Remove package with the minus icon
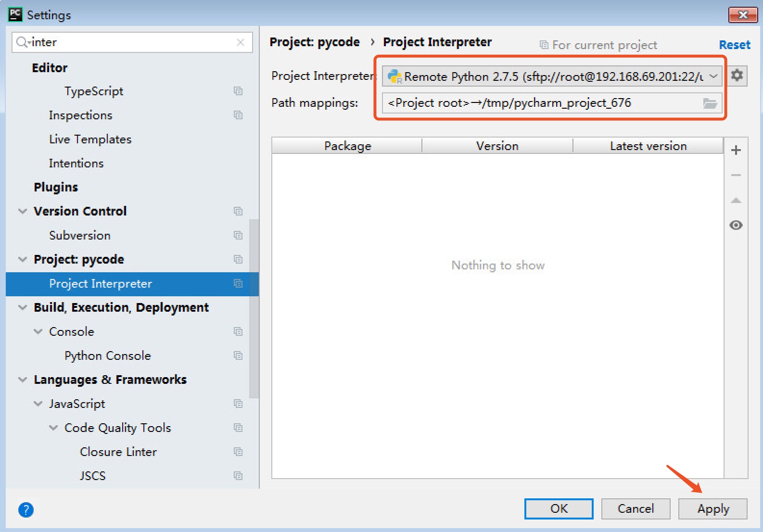 coord(736,175)
